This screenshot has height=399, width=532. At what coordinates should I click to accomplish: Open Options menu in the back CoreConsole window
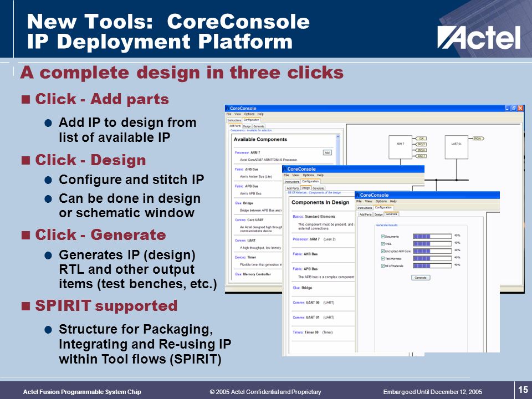click(x=249, y=114)
